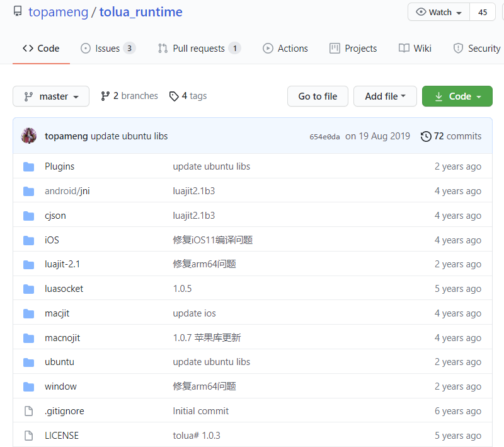The width and height of the screenshot is (504, 447).
Task: Click the Security shield icon
Action: [458, 48]
